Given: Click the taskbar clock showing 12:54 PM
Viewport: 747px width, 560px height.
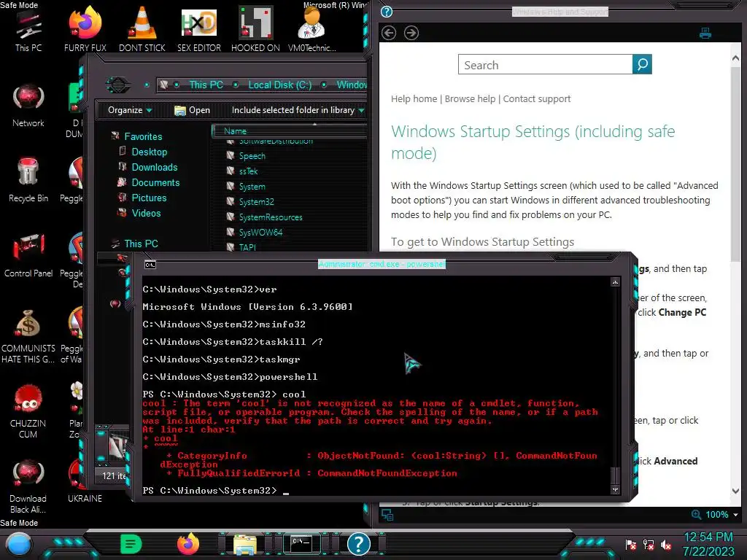Looking at the screenshot, I should (708, 544).
